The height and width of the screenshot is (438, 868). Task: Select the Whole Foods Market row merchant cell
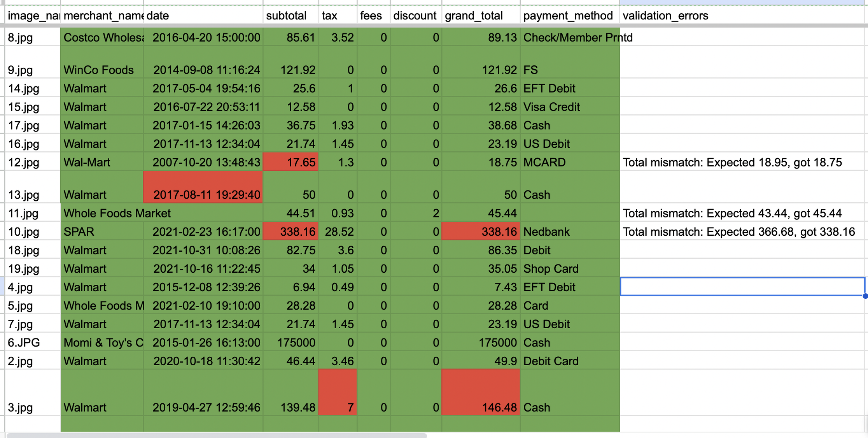tap(117, 213)
